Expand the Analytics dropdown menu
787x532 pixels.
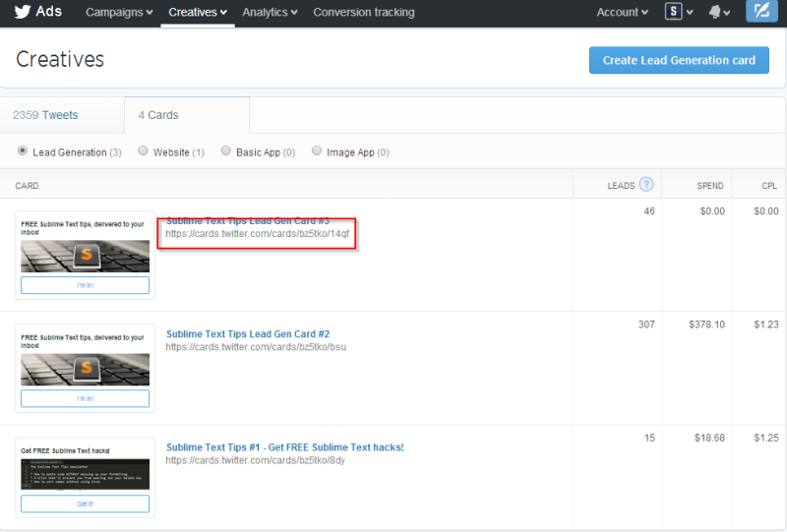[x=271, y=13]
